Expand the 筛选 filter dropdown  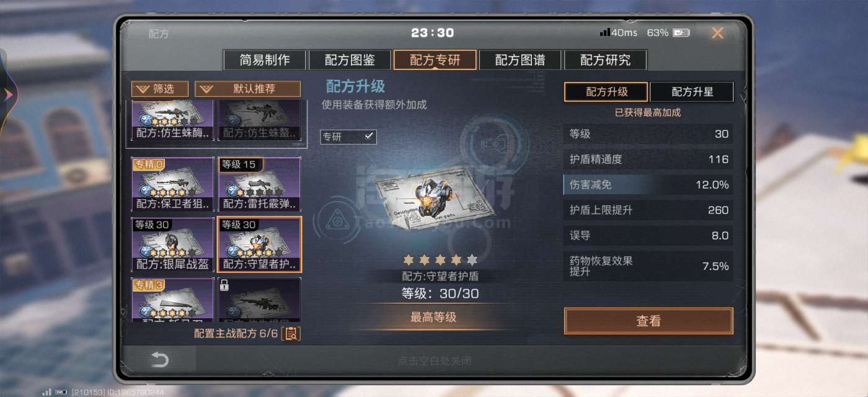(160, 89)
